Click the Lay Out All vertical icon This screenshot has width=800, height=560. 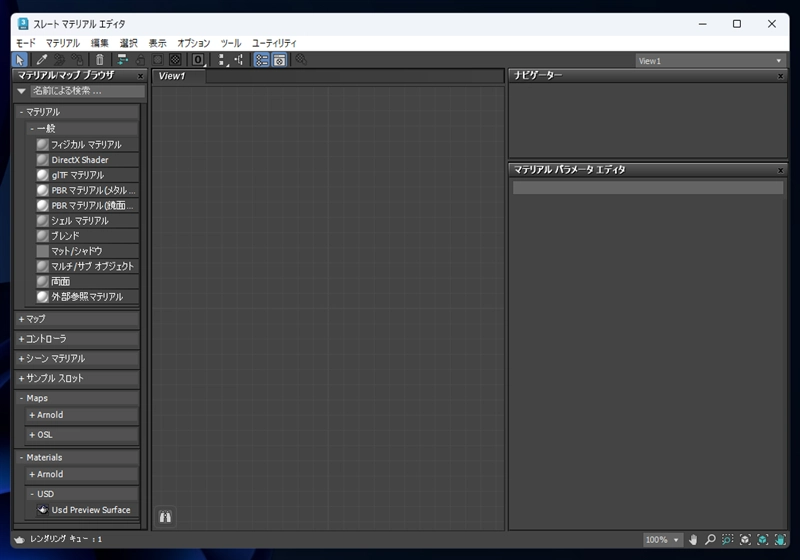point(222,60)
